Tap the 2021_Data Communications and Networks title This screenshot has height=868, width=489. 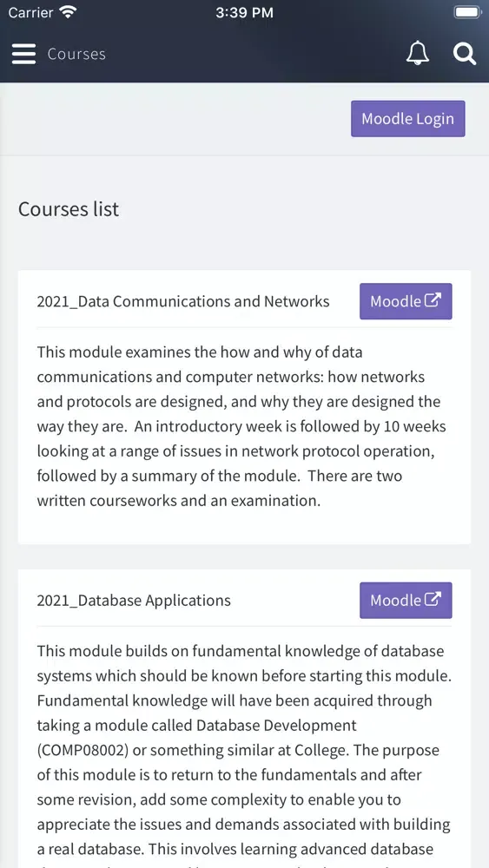click(183, 301)
